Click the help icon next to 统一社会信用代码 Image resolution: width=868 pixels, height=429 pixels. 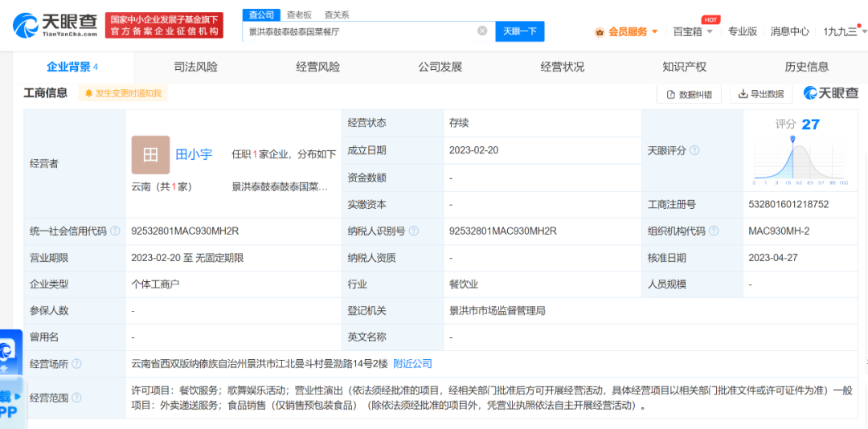(115, 231)
